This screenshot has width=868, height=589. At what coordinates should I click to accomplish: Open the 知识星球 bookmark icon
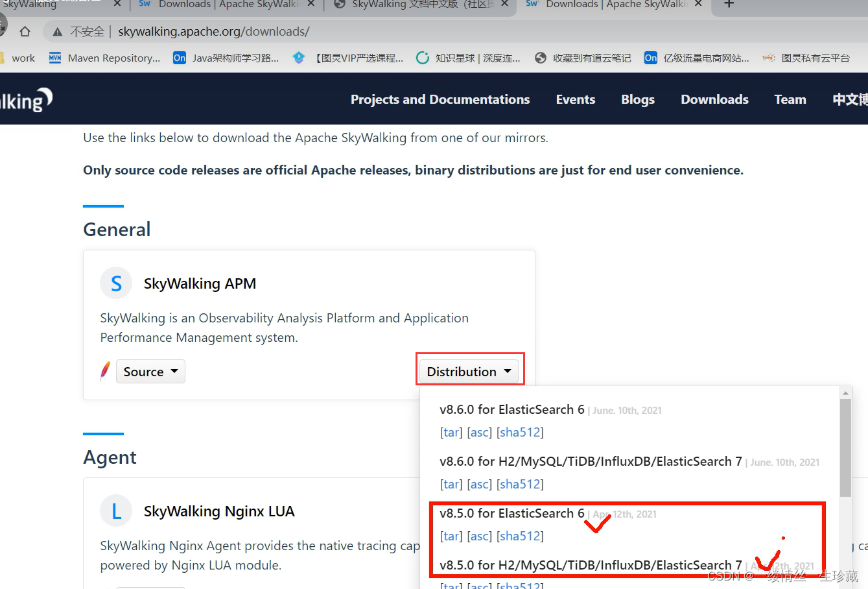(x=423, y=58)
